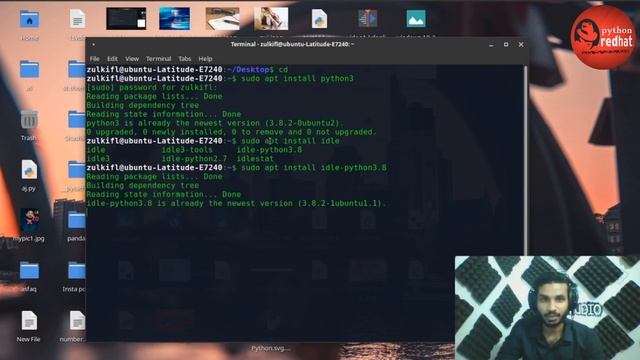Select the Python document icon in top row
The width and height of the screenshot is (640, 360).
click(319, 19)
